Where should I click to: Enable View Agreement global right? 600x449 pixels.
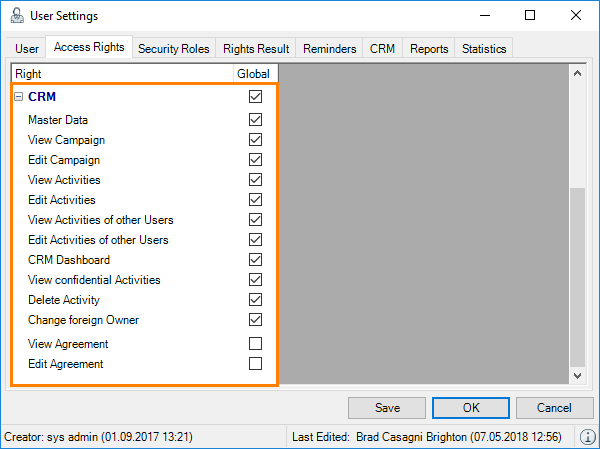(255, 344)
